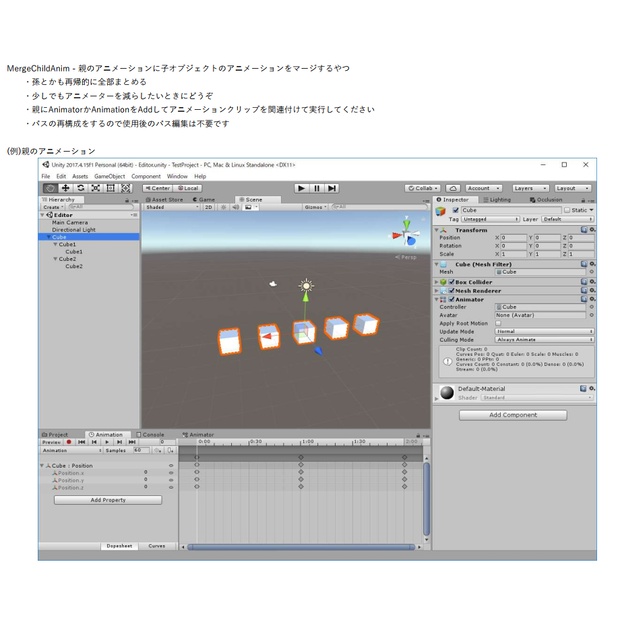
Task: Toggle the Local handle rotation button
Action: pyautogui.click(x=188, y=188)
